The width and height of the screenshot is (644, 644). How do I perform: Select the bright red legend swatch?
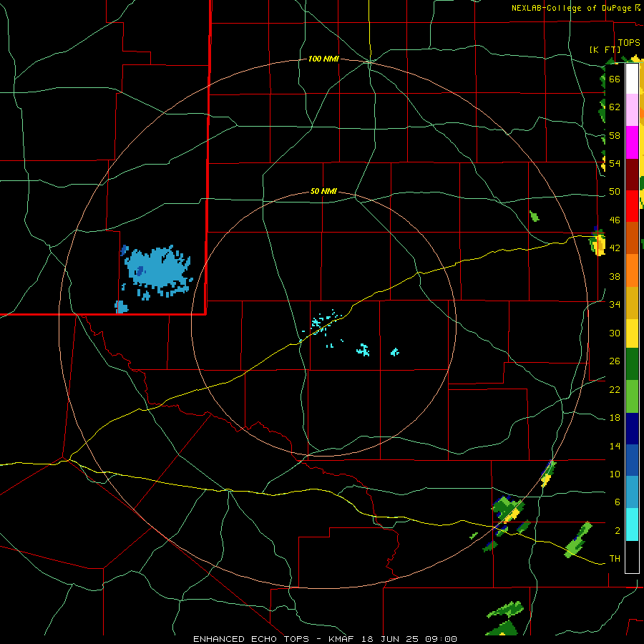click(632, 206)
